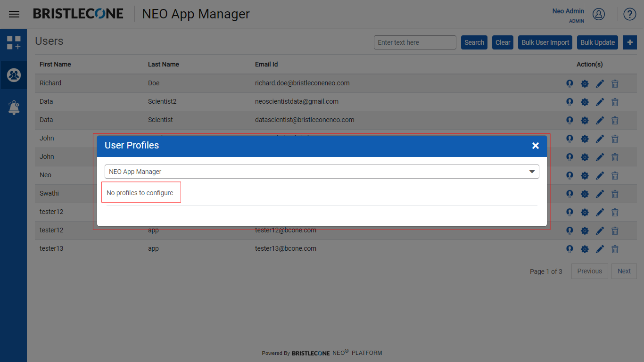Click the Last Name column header
The image size is (644, 362).
tap(164, 64)
